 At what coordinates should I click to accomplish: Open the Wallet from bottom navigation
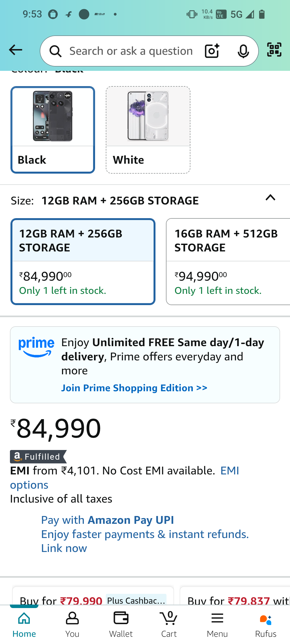[121, 623]
